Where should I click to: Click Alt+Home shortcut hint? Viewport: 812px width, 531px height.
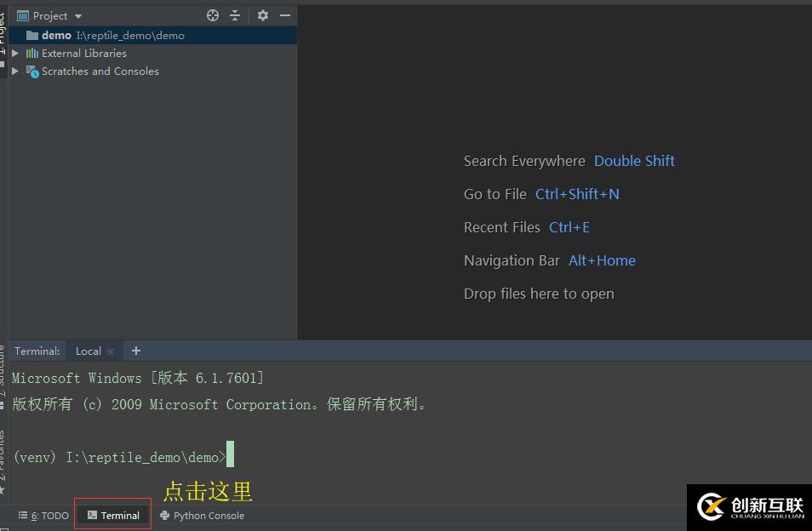[603, 260]
